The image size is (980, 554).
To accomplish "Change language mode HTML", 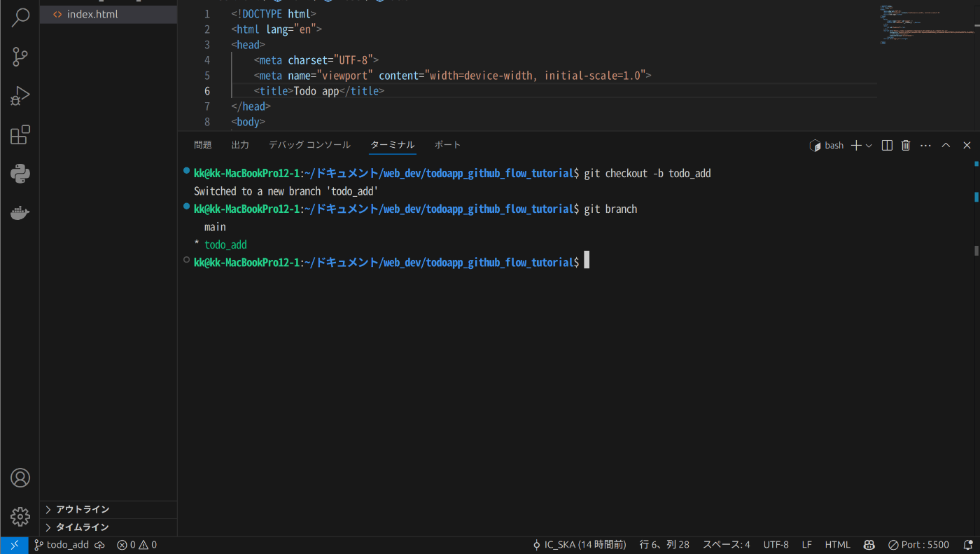I will [x=837, y=545].
